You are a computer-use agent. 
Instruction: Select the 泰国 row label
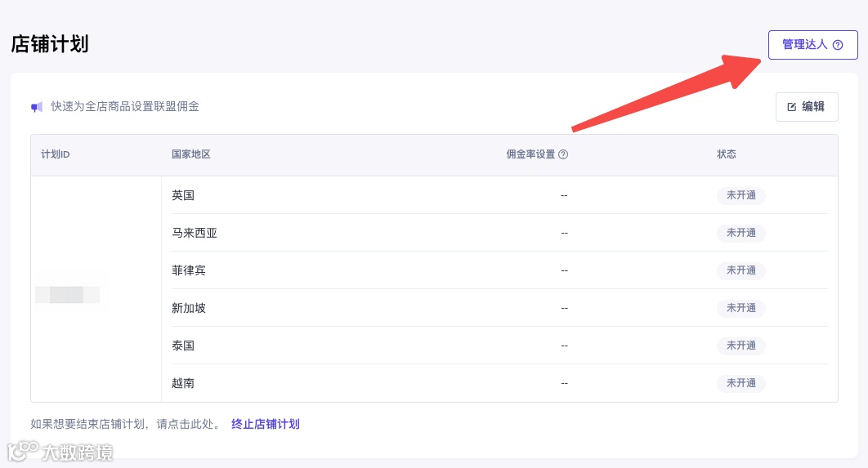tap(183, 345)
